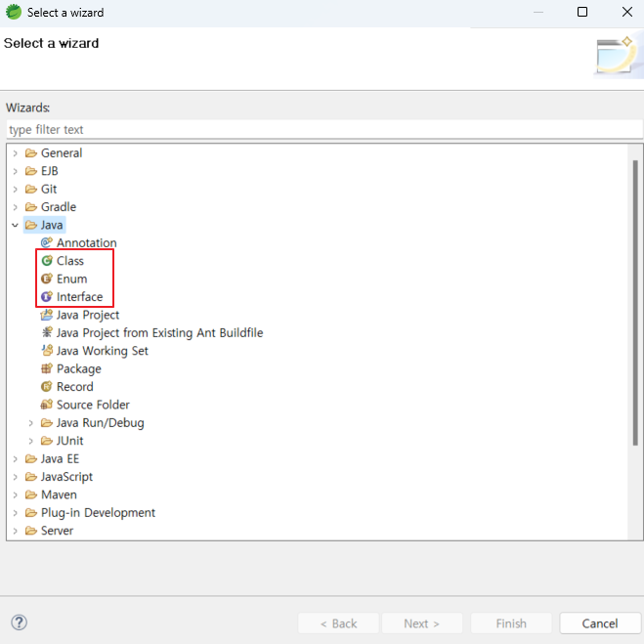The height and width of the screenshot is (644, 644).
Task: Click the Source Folder icon
Action: tap(46, 405)
